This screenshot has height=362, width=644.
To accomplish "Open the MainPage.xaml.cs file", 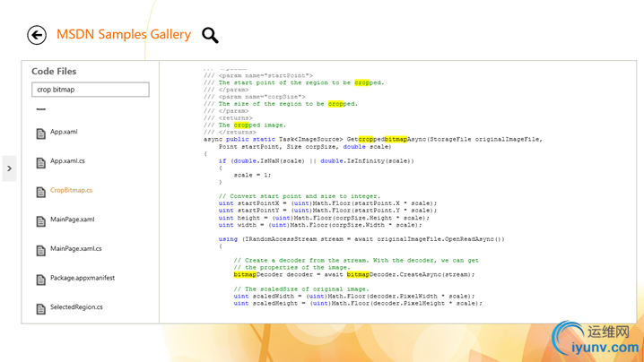I will point(76,249).
